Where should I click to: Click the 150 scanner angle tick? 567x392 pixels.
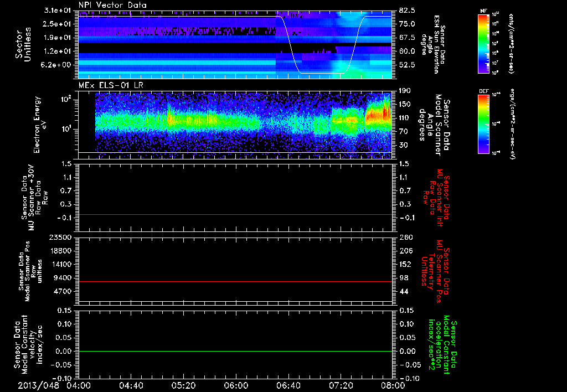405,105
